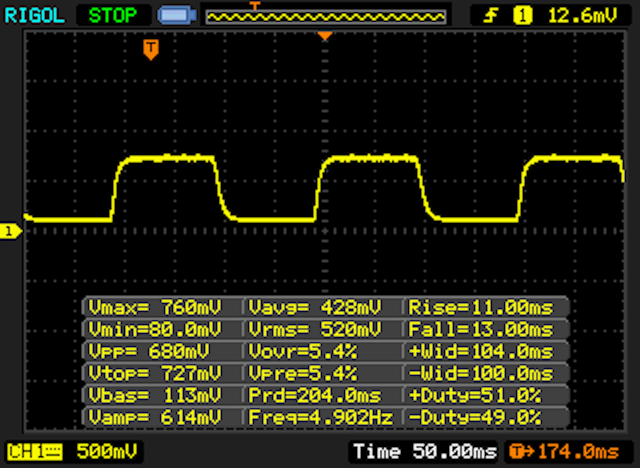Click the small T marker on memory bar

coord(255,6)
